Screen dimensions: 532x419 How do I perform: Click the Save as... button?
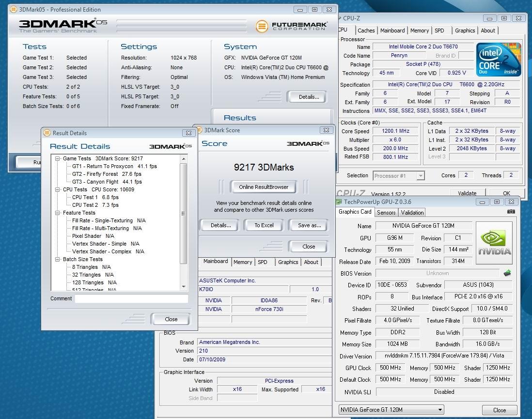click(x=309, y=225)
